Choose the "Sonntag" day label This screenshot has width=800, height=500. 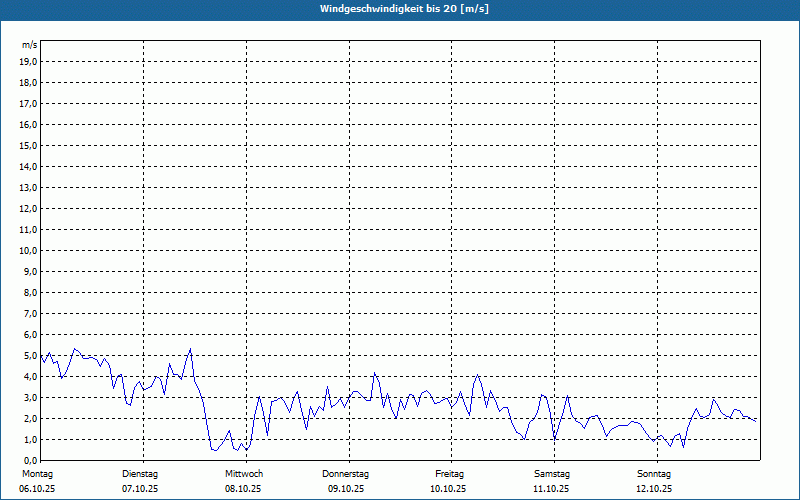point(654,473)
